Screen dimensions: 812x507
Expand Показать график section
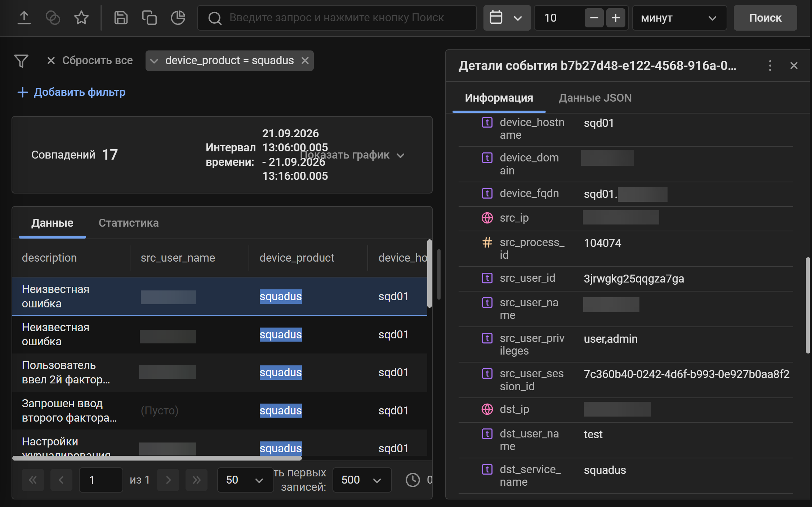pyautogui.click(x=353, y=155)
